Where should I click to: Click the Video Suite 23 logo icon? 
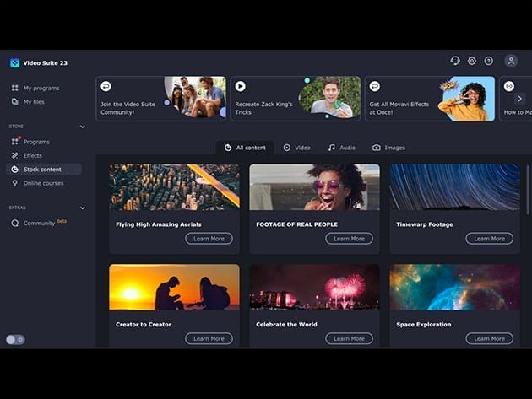(14, 62)
